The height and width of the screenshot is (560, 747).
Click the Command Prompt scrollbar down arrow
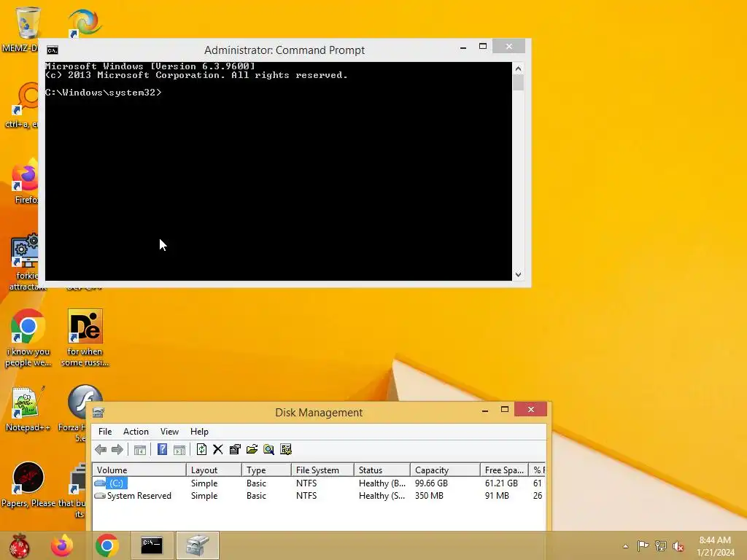[519, 274]
